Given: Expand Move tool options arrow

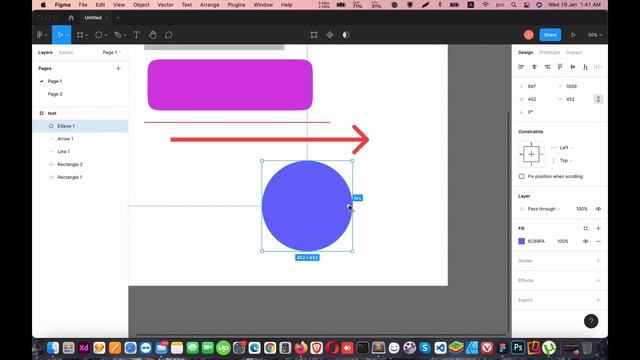Looking at the screenshot, I should (67, 36).
